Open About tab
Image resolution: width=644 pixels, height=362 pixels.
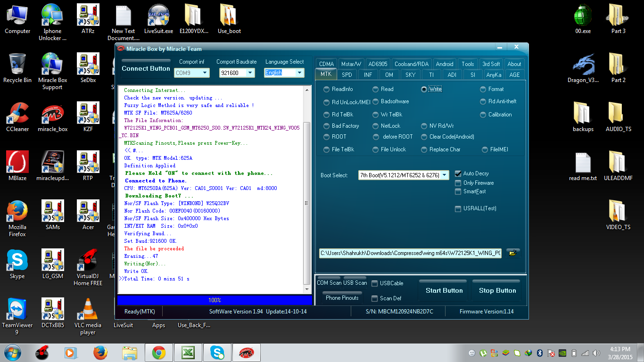coord(514,64)
